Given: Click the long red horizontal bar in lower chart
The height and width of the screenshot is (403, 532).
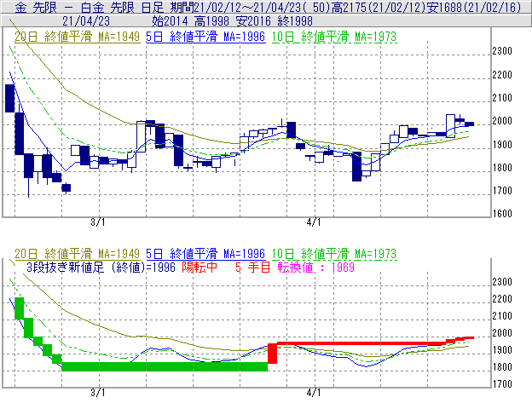Looking at the screenshot, I should coord(361,343).
